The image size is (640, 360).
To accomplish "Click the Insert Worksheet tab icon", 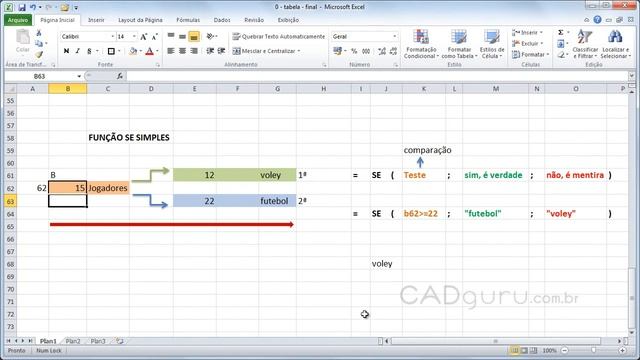I will pos(120,341).
